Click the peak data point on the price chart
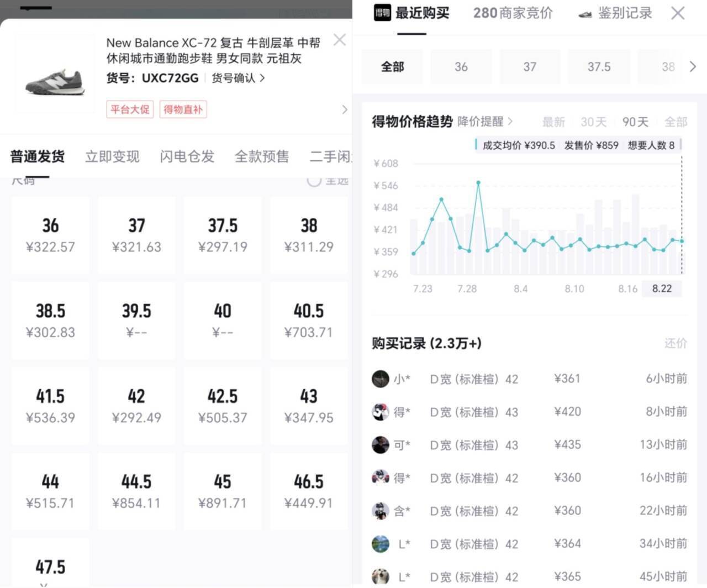The width and height of the screenshot is (707, 588). 478,182
